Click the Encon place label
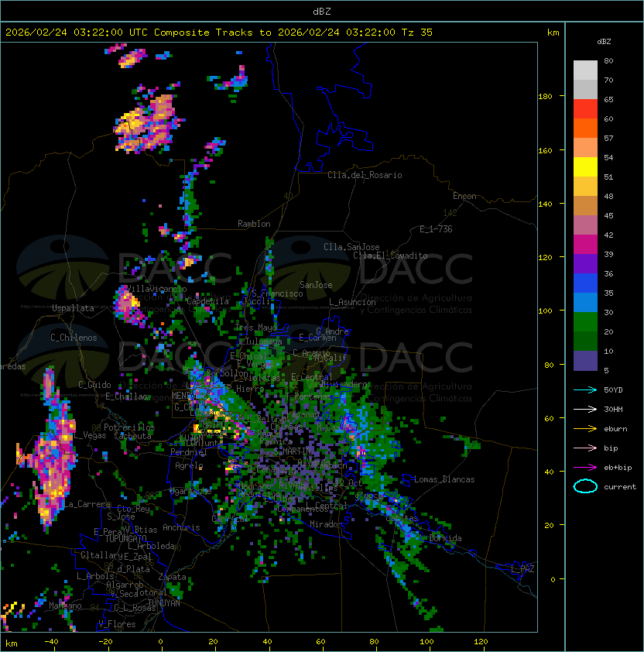 pyautogui.click(x=464, y=196)
